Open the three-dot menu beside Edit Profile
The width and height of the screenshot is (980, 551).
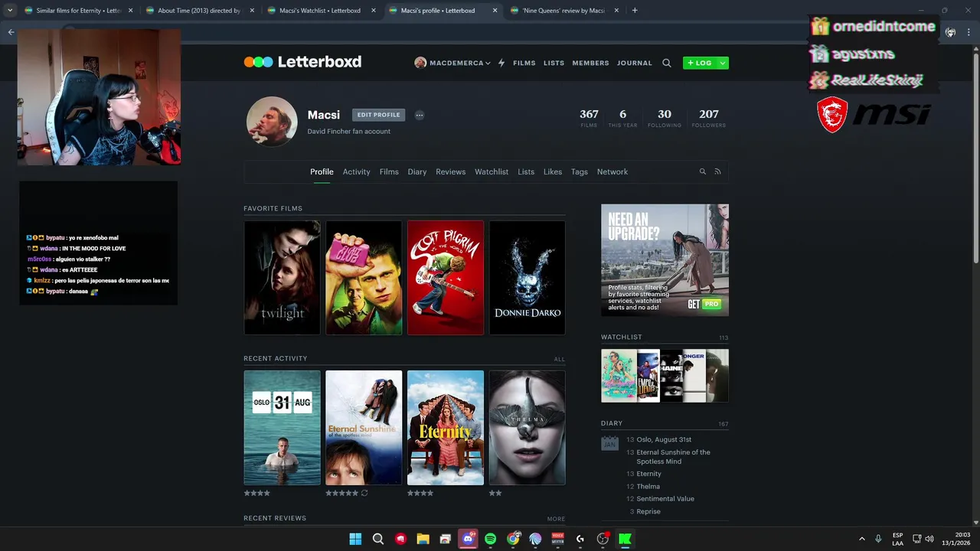click(420, 115)
